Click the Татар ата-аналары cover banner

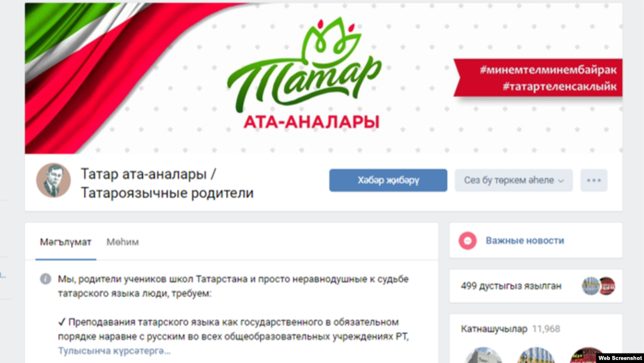[x=324, y=78]
